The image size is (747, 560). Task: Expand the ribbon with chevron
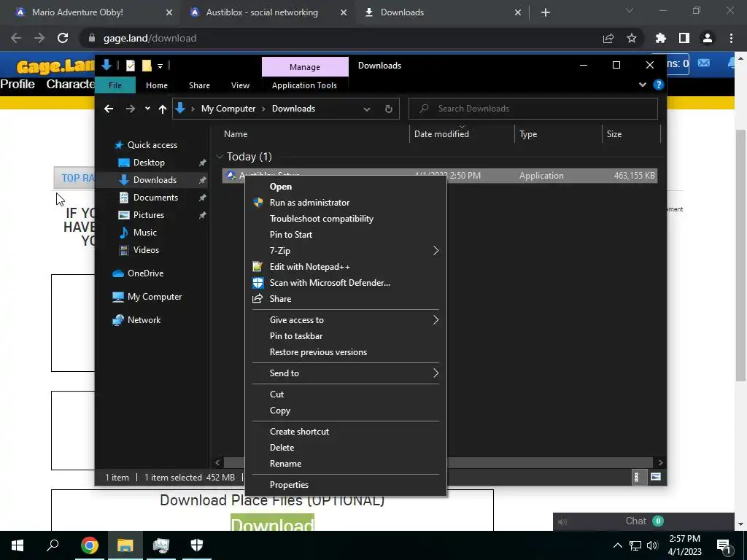(x=643, y=85)
